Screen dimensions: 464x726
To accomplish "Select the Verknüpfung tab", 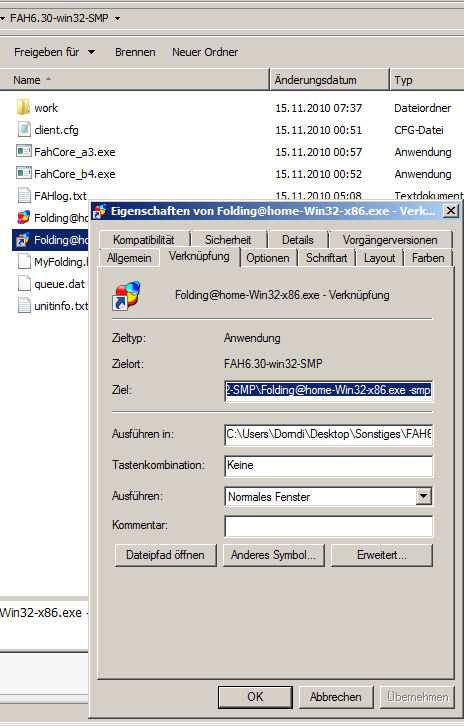I will pos(199,256).
